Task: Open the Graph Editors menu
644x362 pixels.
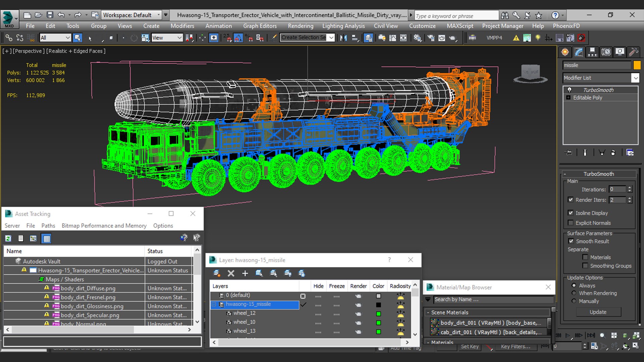Action: [260, 26]
